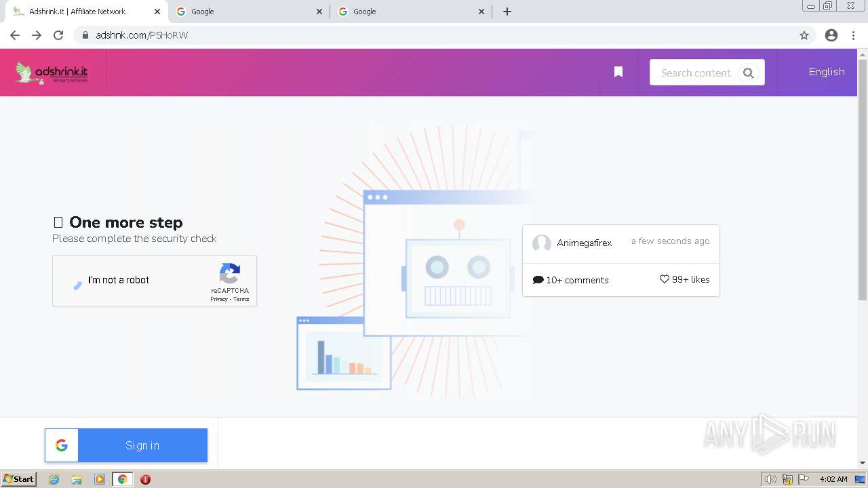Click the 4:02 AM system clock
Viewport: 868px width, 488px height.
coord(833,479)
